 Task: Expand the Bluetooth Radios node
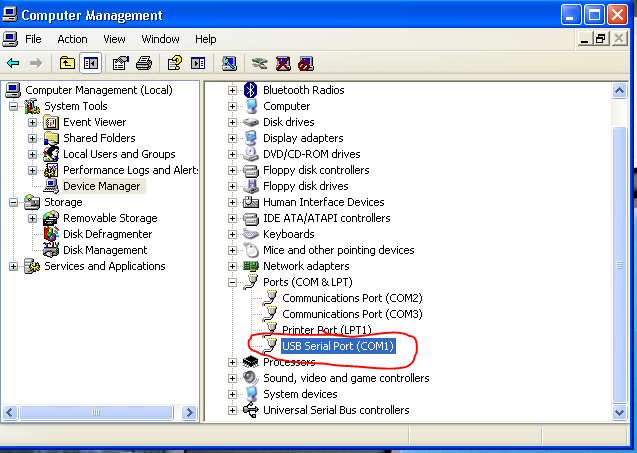[x=232, y=90]
